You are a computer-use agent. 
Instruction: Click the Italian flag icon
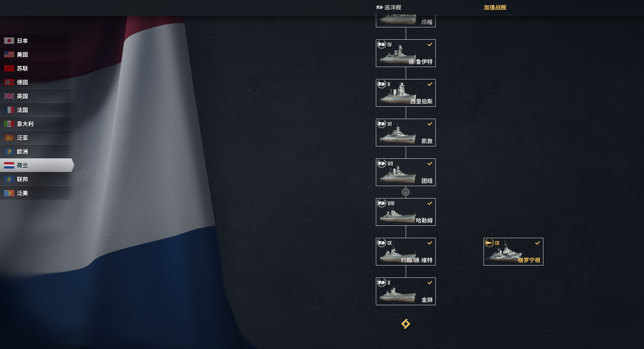click(9, 124)
